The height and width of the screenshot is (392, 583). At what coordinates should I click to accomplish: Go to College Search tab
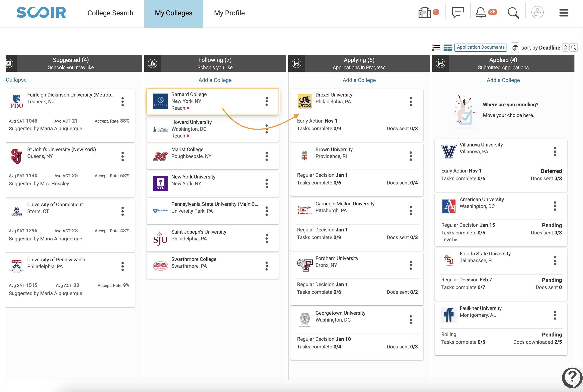110,13
